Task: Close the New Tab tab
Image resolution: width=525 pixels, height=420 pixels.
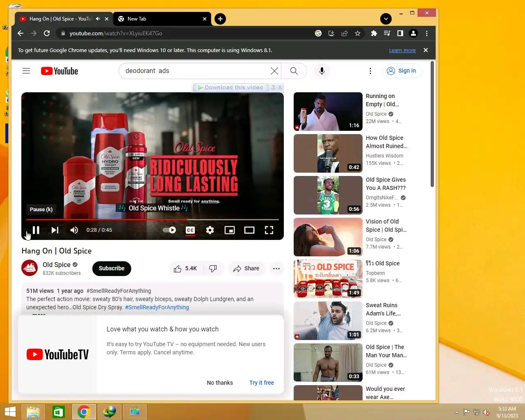Action: [x=205, y=19]
